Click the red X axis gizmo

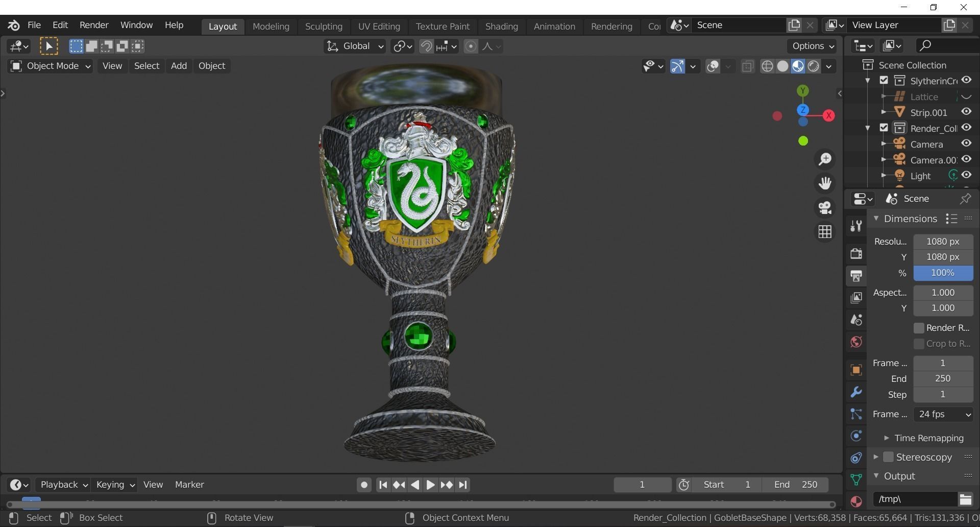point(829,116)
